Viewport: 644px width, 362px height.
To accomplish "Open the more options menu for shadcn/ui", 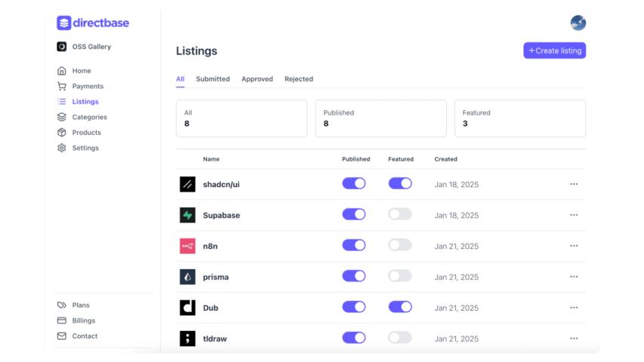I will click(x=574, y=184).
